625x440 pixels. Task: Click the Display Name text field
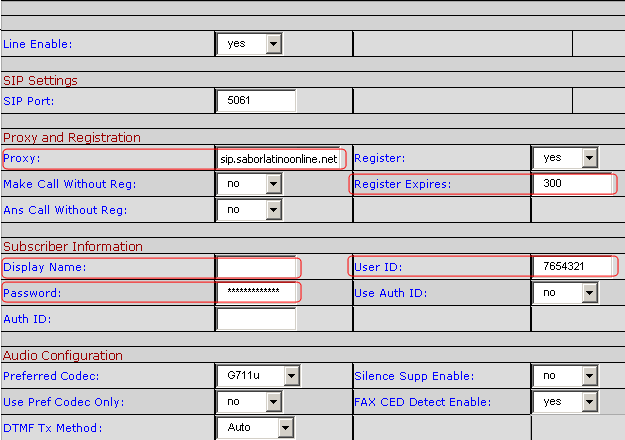pos(257,267)
